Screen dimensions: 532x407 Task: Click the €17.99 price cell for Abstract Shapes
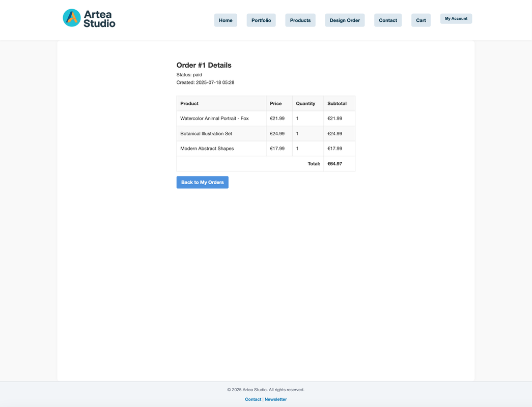tap(279, 149)
